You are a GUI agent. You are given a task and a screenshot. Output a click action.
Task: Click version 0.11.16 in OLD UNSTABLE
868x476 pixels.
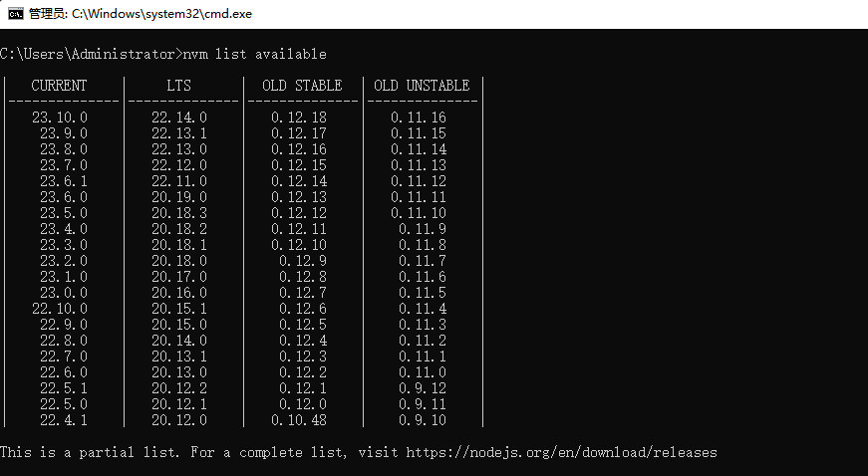pos(419,118)
